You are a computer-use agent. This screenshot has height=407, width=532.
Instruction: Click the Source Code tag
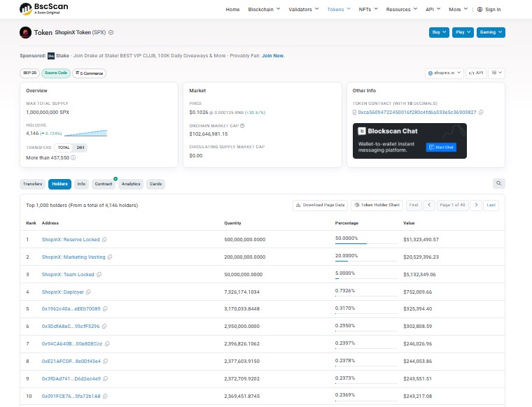point(56,73)
